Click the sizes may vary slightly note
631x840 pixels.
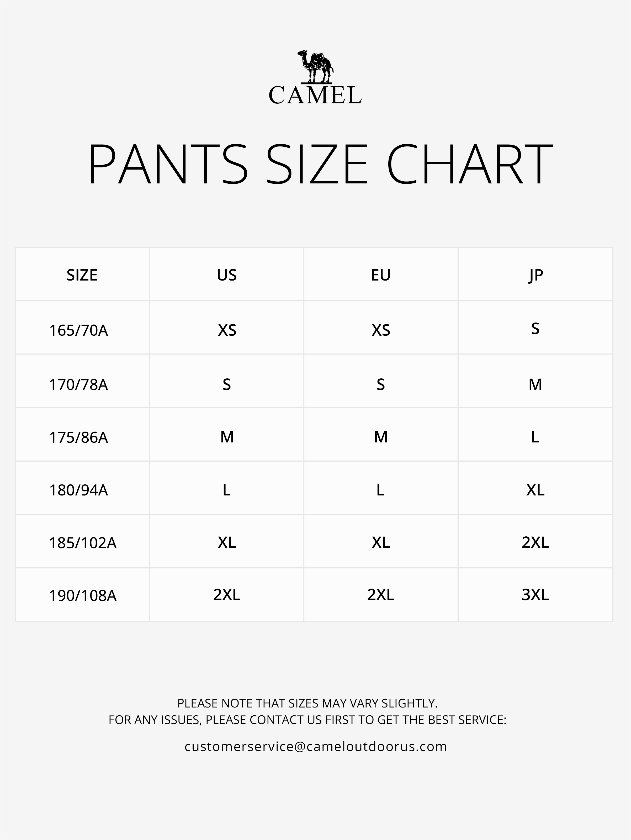pos(307,703)
